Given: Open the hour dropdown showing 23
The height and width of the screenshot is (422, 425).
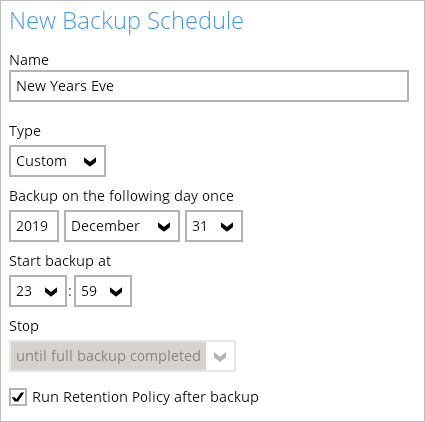Looking at the screenshot, I should (38, 291).
